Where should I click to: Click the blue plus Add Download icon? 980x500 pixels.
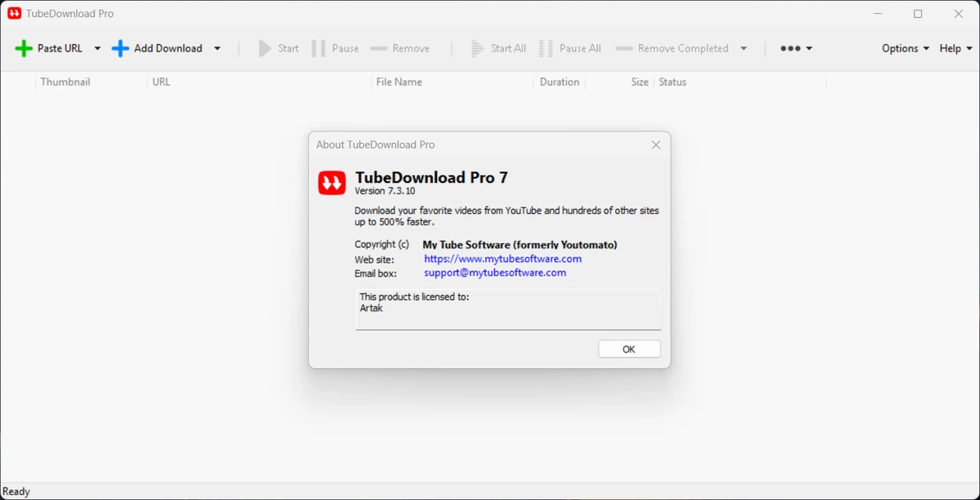click(120, 48)
